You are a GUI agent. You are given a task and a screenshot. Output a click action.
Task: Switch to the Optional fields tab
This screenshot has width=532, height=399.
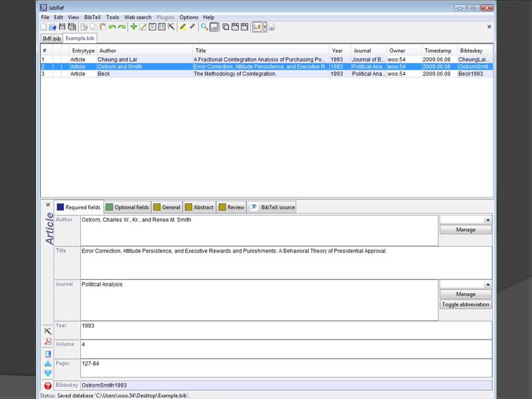(127, 207)
